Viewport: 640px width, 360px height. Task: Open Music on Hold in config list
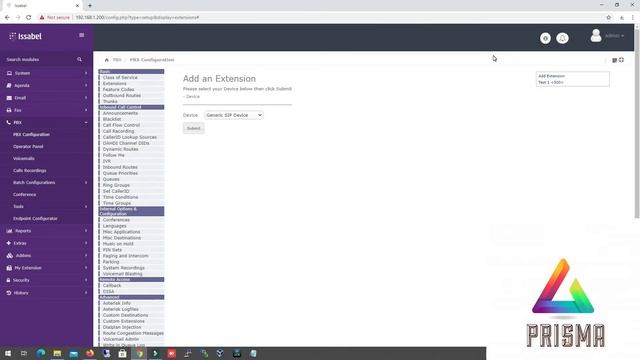click(x=118, y=244)
